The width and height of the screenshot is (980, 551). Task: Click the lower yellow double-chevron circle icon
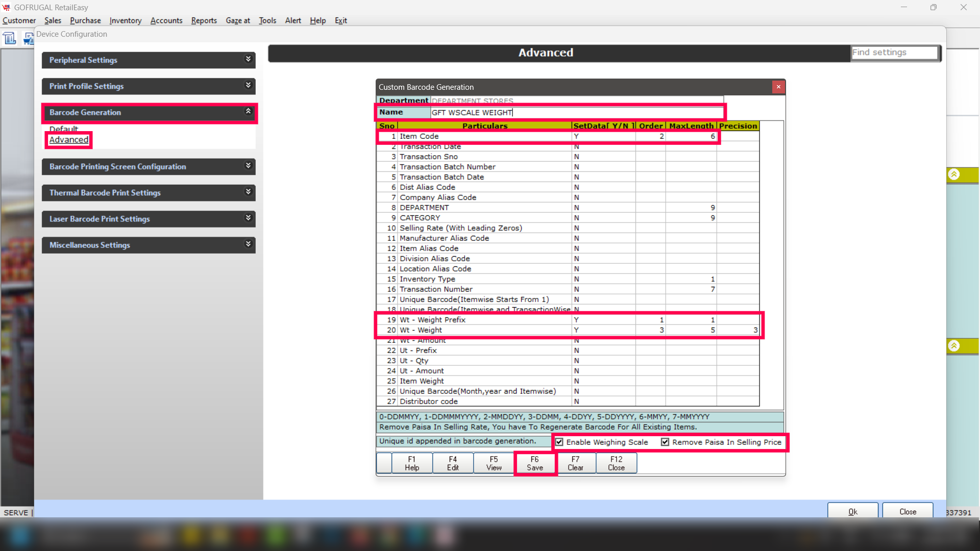[x=953, y=346]
